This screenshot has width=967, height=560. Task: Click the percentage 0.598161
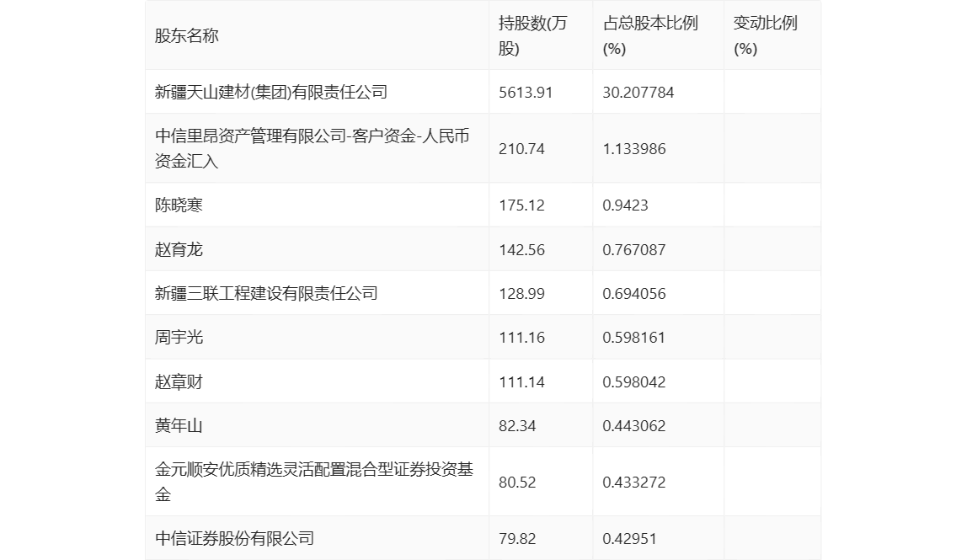(634, 338)
